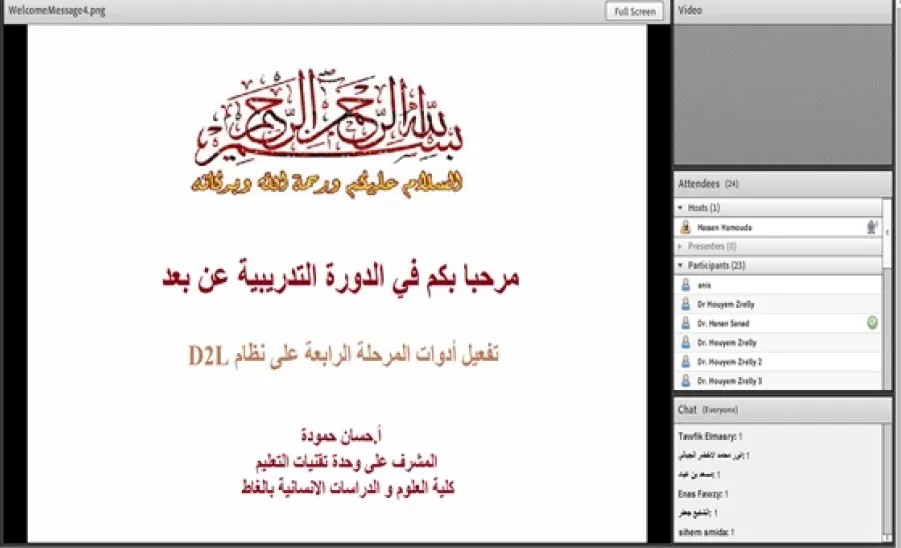This screenshot has width=901, height=548.
Task: Click the presenter name line أ.حسان حمودة
Action: [341, 435]
